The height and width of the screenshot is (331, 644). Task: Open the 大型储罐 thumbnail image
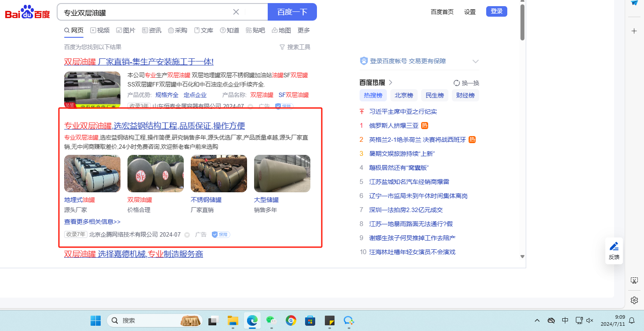click(282, 173)
